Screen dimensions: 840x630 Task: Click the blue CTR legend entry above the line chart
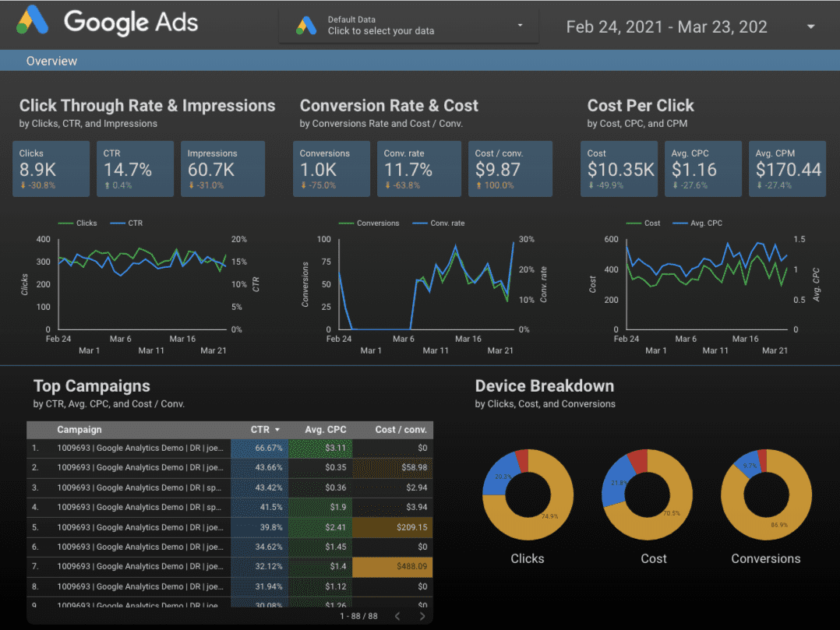(x=126, y=223)
